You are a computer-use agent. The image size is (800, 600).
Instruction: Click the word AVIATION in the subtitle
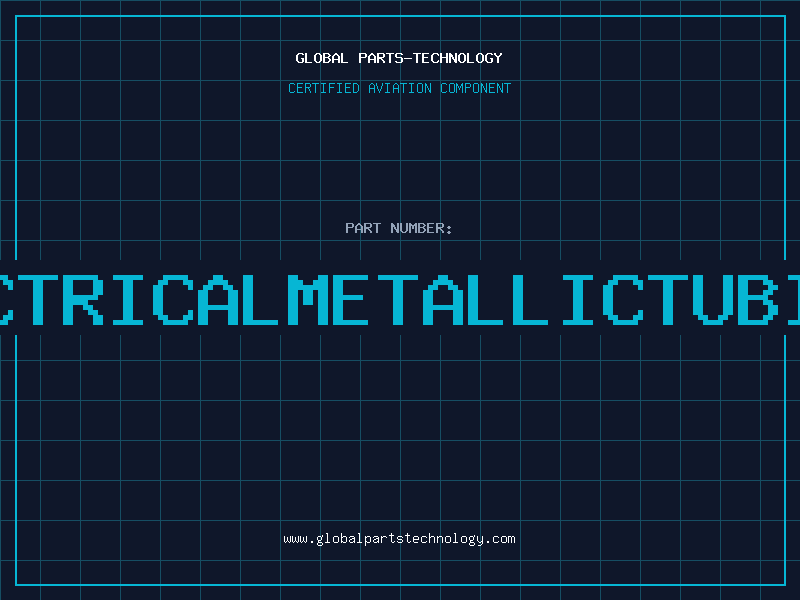(400, 88)
